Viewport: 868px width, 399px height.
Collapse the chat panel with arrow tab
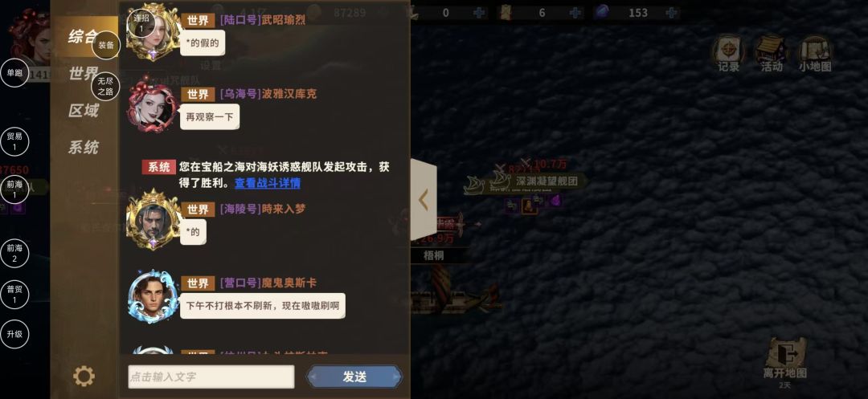click(424, 199)
